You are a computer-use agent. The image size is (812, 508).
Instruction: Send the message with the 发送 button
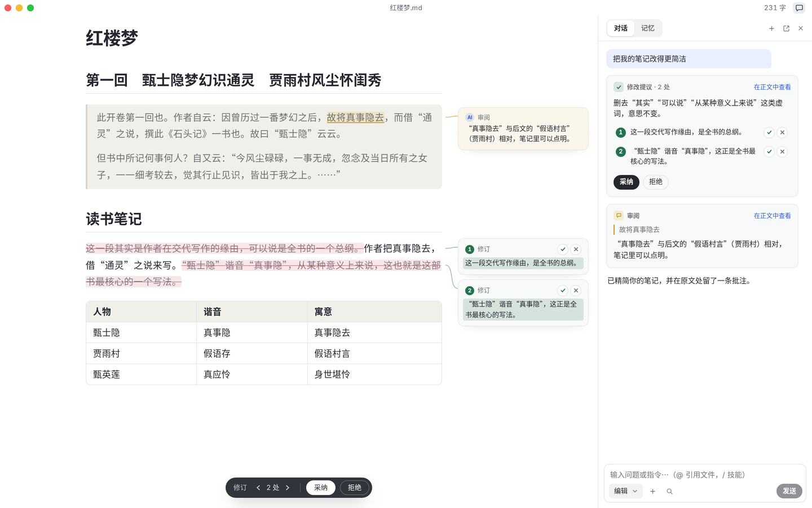[x=789, y=491]
